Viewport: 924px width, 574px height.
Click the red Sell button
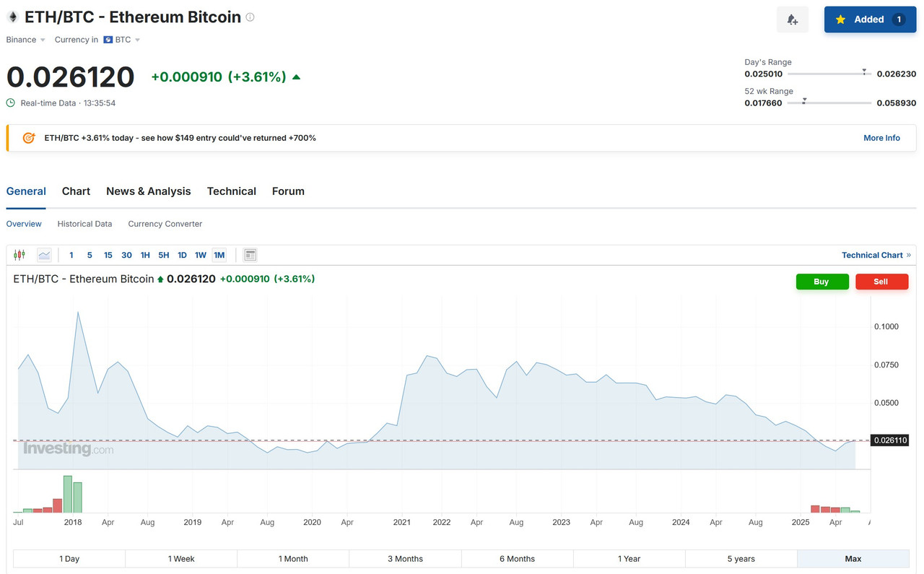881,282
